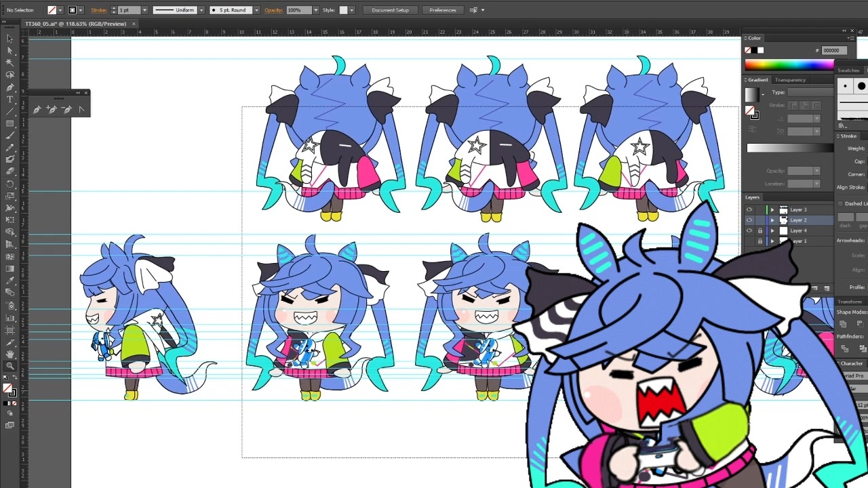The width and height of the screenshot is (868, 488).
Task: Select the Selection arrow tool
Action: 9,38
